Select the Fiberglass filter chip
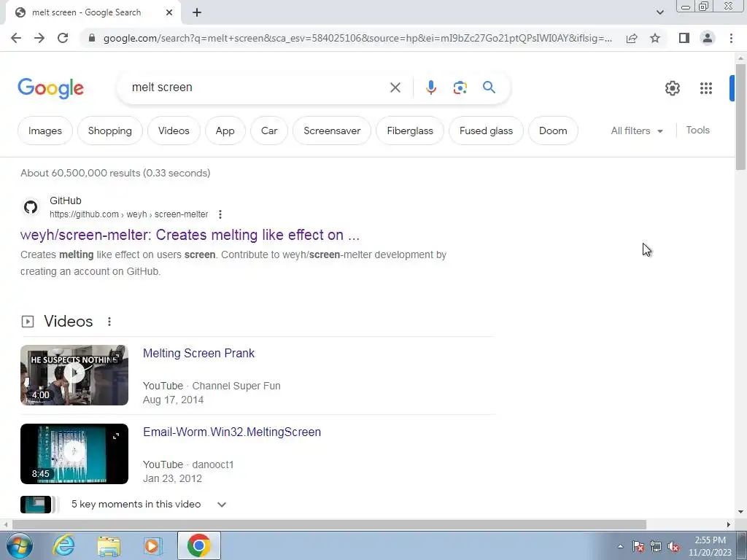The height and width of the screenshot is (560, 747). pyautogui.click(x=410, y=131)
